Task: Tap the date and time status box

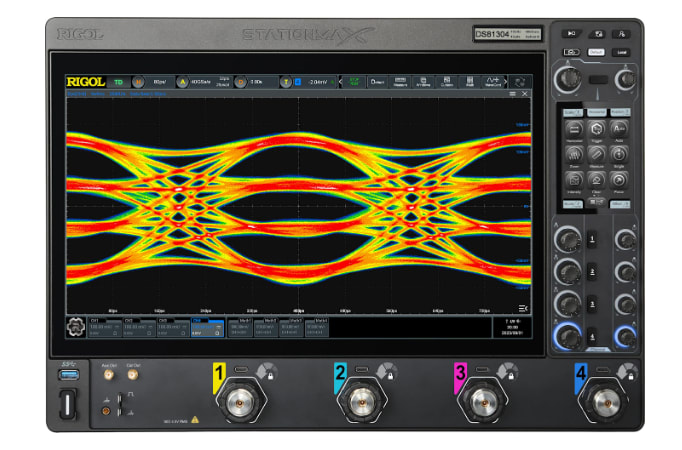Action: point(512,327)
